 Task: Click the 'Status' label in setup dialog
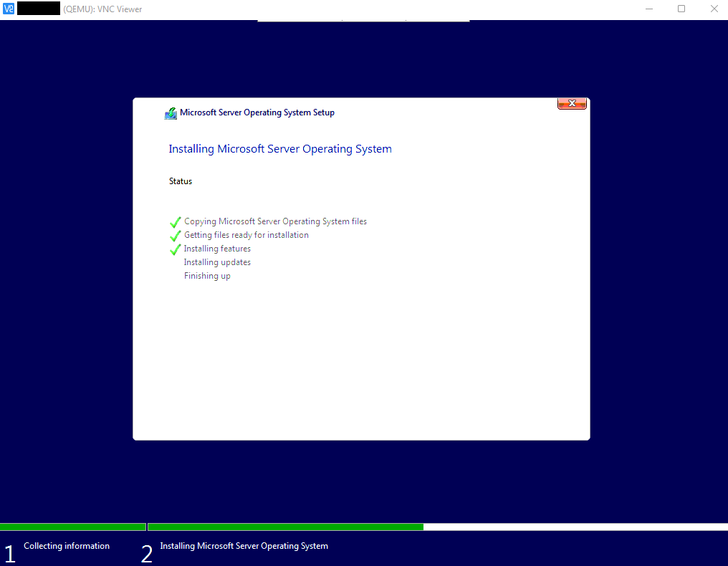pos(181,181)
